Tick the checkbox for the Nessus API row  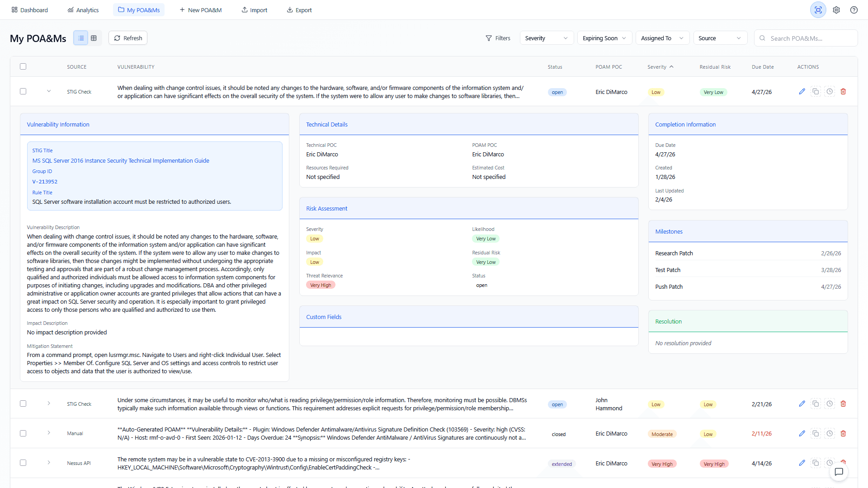[x=23, y=463]
